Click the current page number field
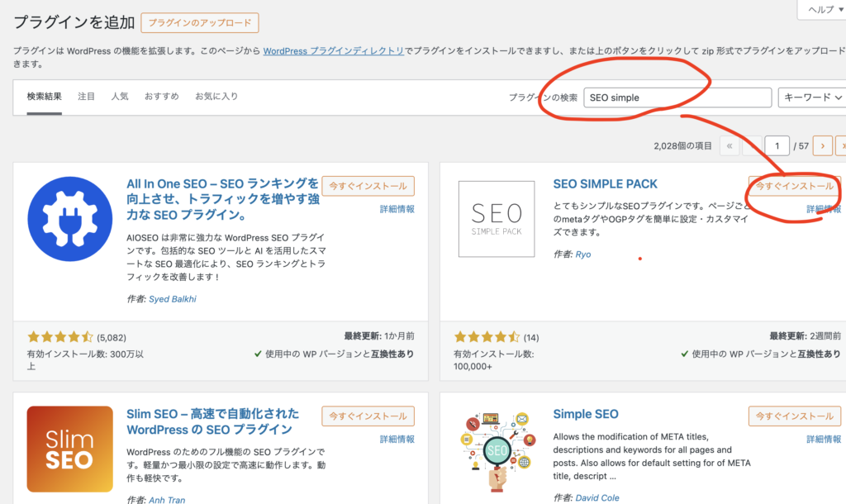Image resolution: width=846 pixels, height=504 pixels. click(x=777, y=146)
